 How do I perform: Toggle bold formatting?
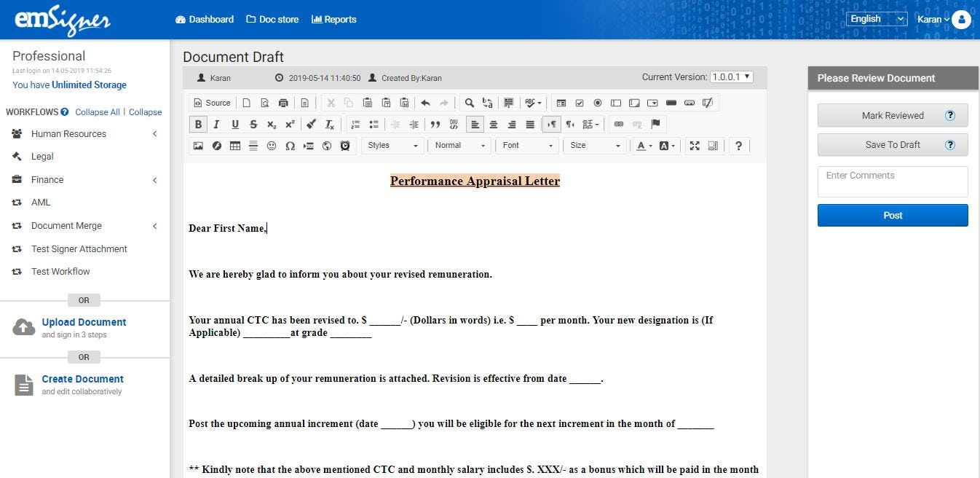coord(197,124)
